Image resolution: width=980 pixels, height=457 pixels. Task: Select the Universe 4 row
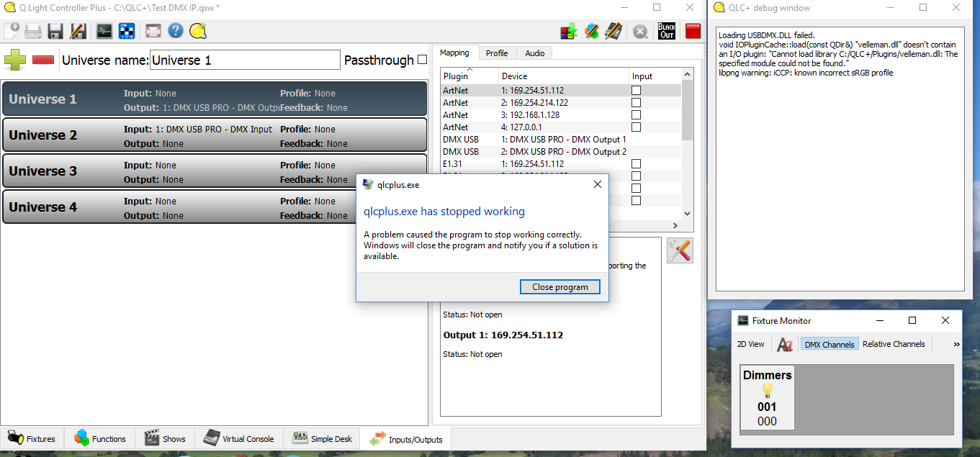tap(215, 207)
